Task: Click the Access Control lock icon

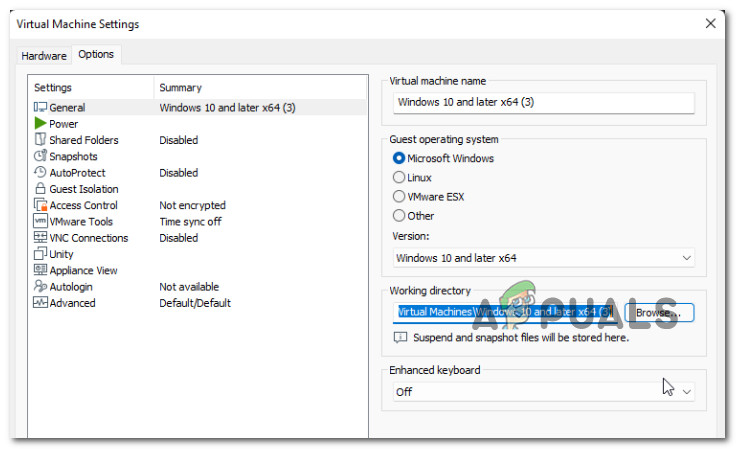Action: 40,205
